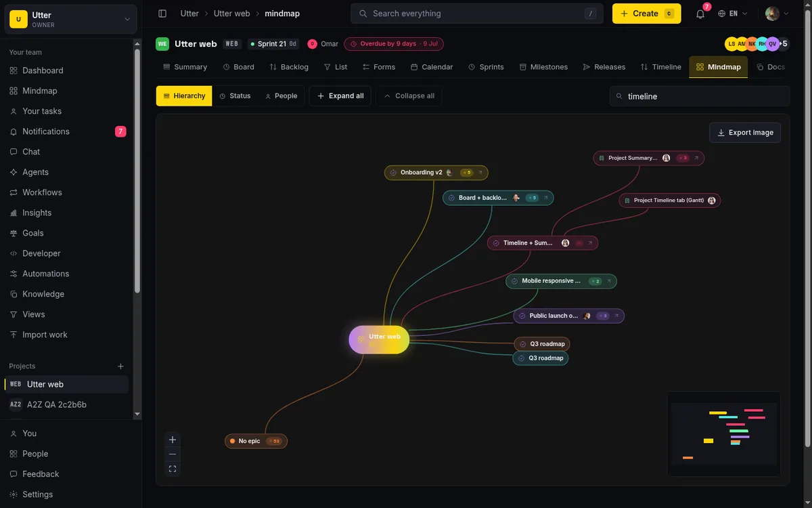Open Automations in the sidebar

point(66,274)
